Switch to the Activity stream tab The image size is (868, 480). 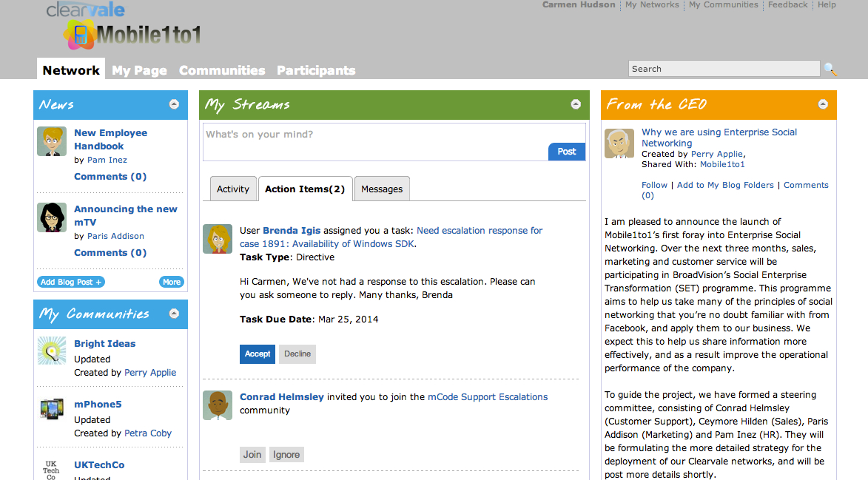click(x=233, y=189)
